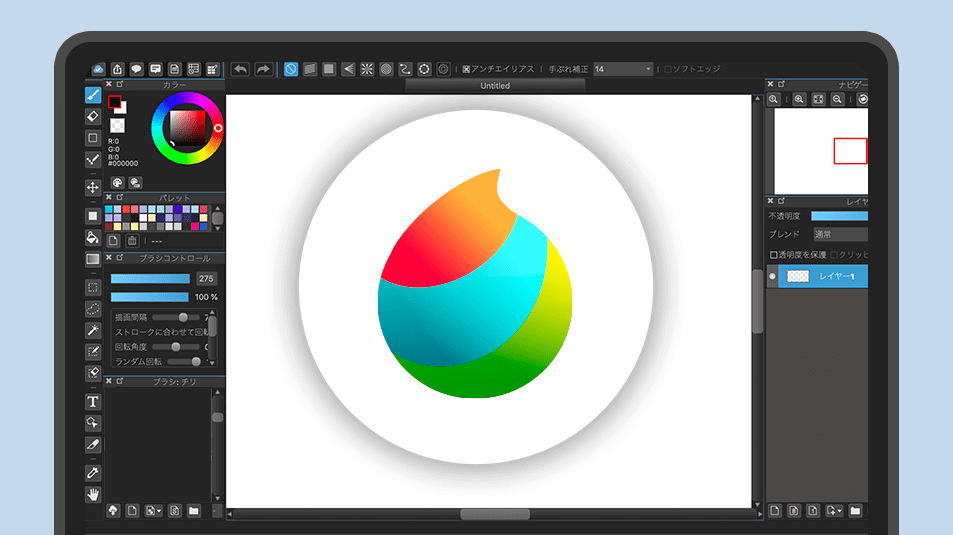Click the brush size value 275 field

tap(206, 279)
